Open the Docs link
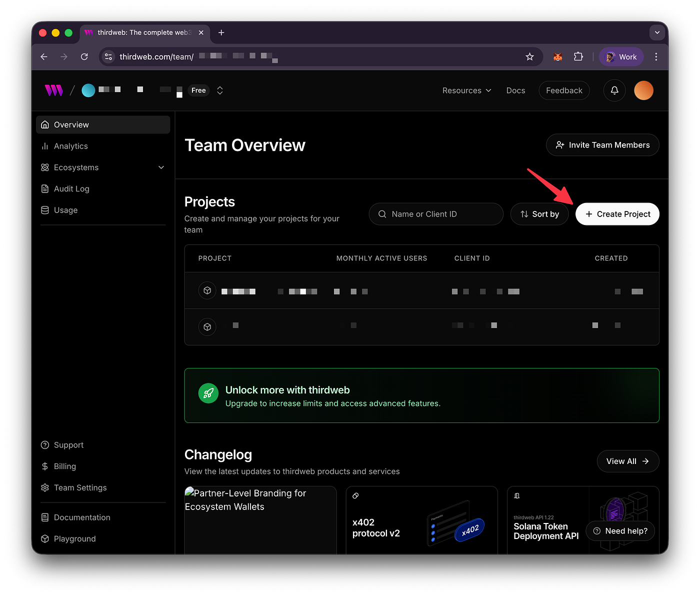The height and width of the screenshot is (596, 700). point(515,90)
